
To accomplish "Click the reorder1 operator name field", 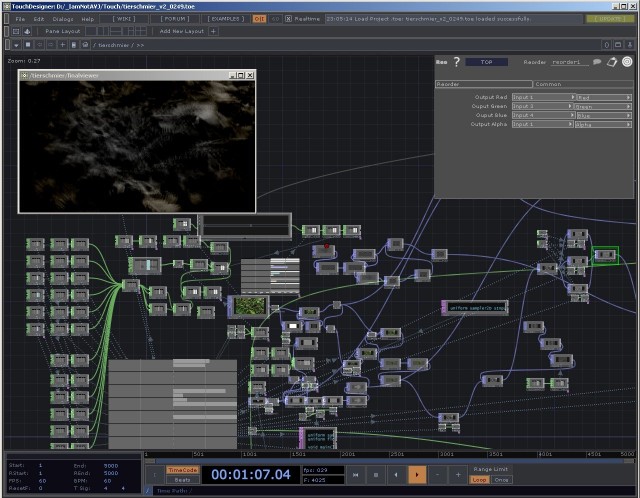I will (x=567, y=62).
